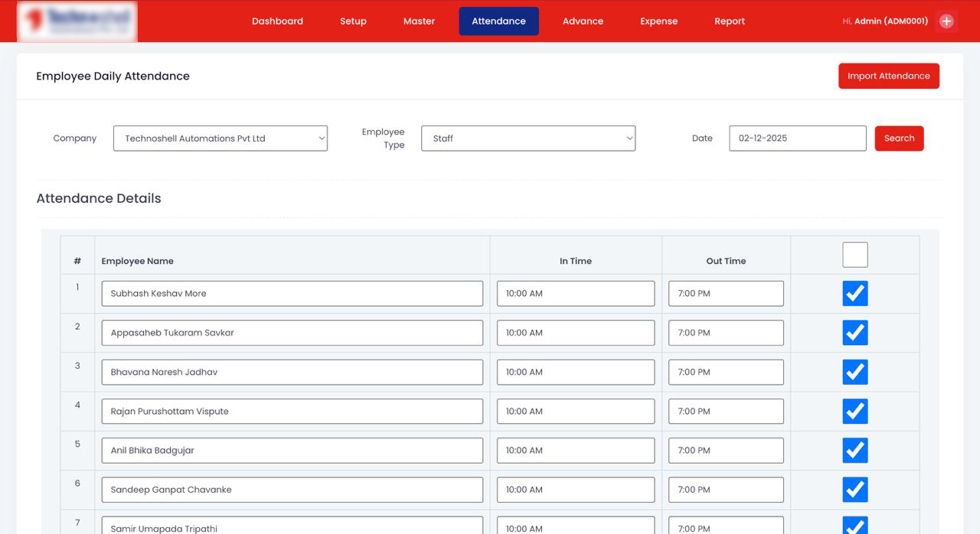Uncheck attendance for Sandeep Ganpat Chavanke

(854, 490)
